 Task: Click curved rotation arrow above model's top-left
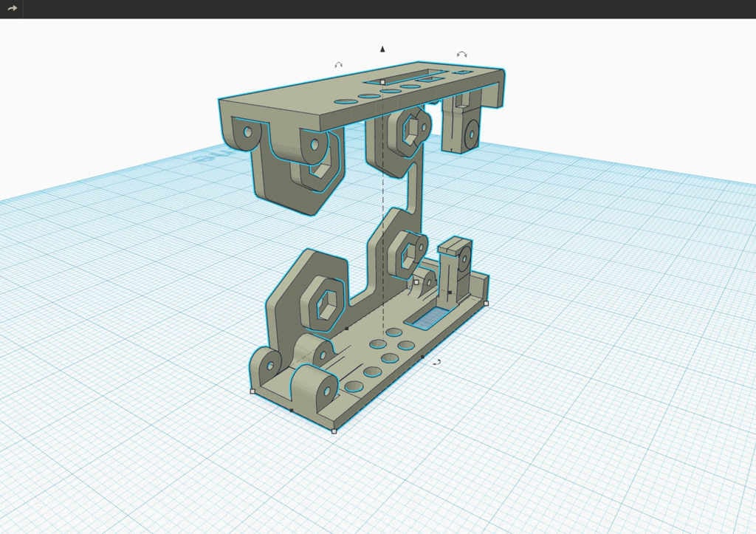point(338,65)
